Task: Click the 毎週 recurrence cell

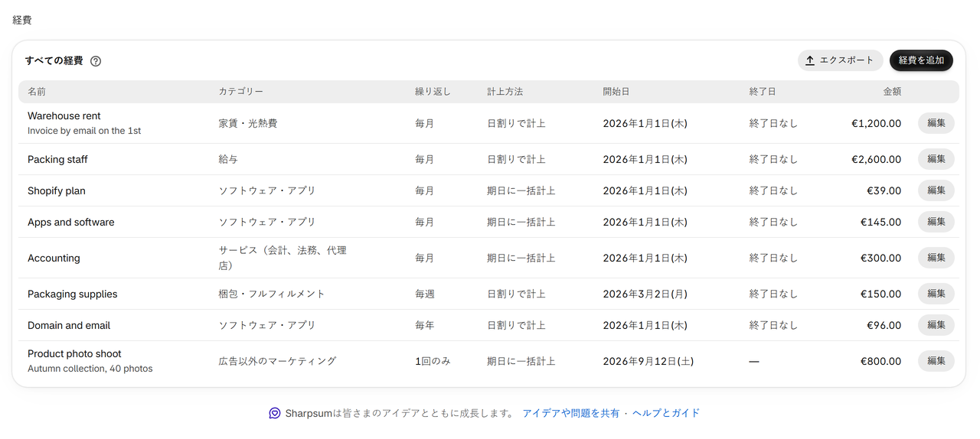Action: [424, 294]
